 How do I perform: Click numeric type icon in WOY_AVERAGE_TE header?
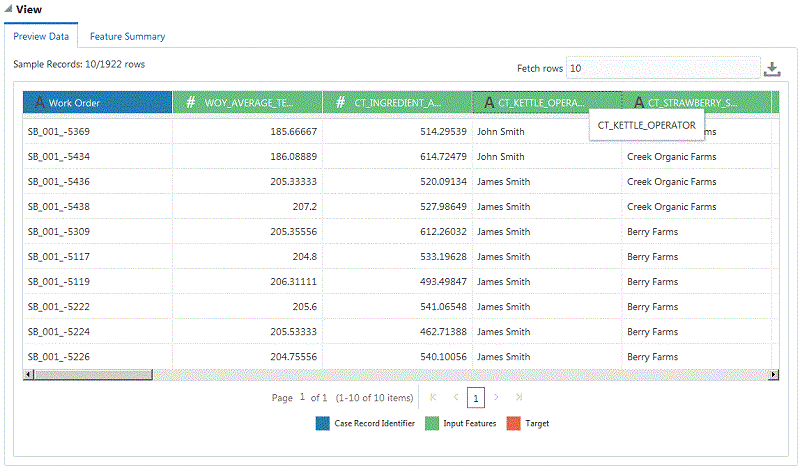tap(191, 103)
